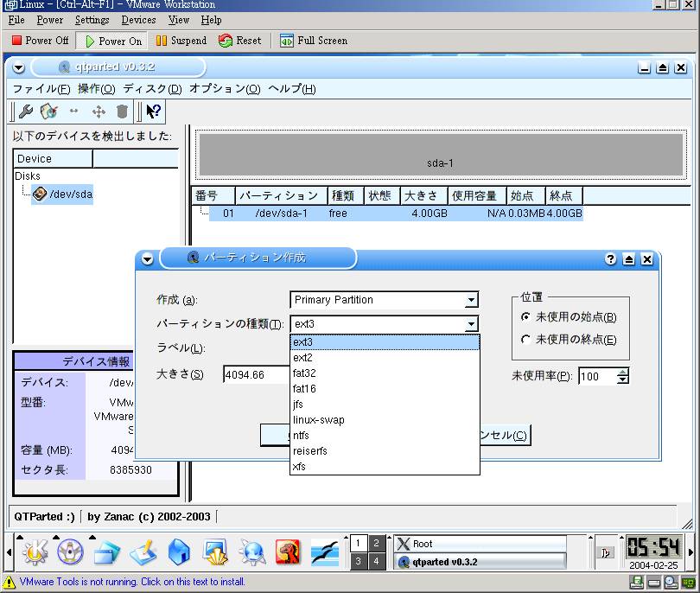Open VMware Devices menu
This screenshot has width=700, height=593.
pyautogui.click(x=138, y=20)
